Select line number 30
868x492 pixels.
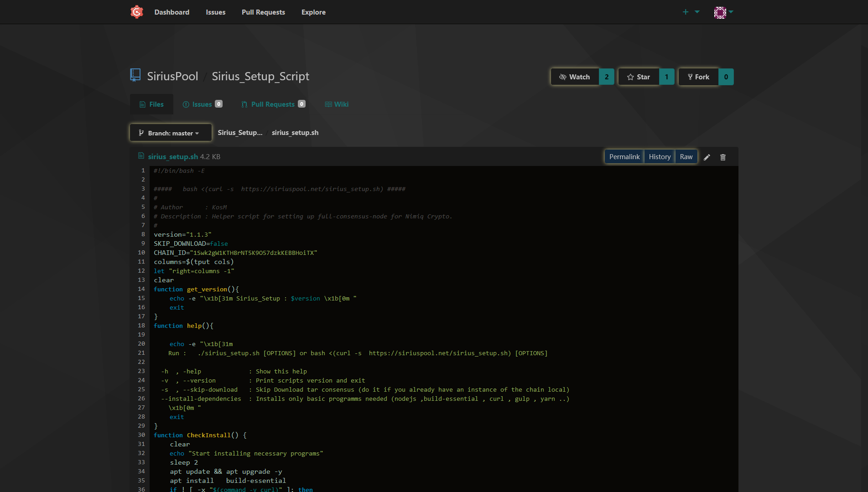tap(141, 435)
